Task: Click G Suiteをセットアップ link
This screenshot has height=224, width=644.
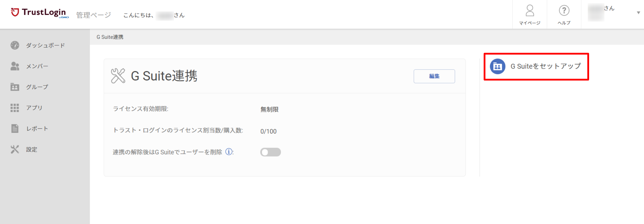Action: [x=546, y=66]
